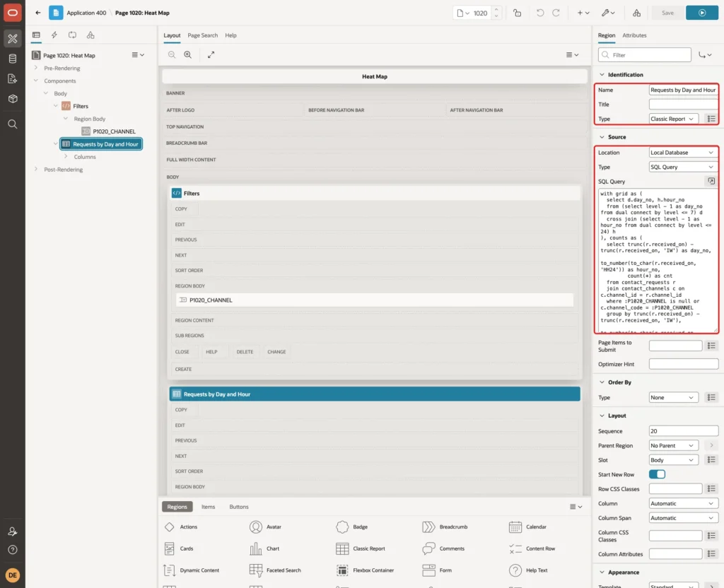Open the SQL Query code editor icon
724x588 pixels.
(711, 182)
